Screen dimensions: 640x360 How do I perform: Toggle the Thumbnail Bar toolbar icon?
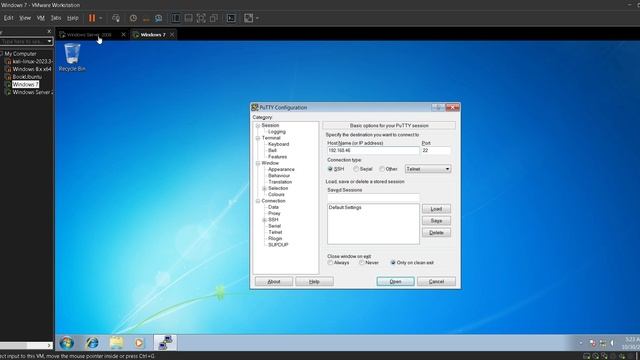(188, 18)
